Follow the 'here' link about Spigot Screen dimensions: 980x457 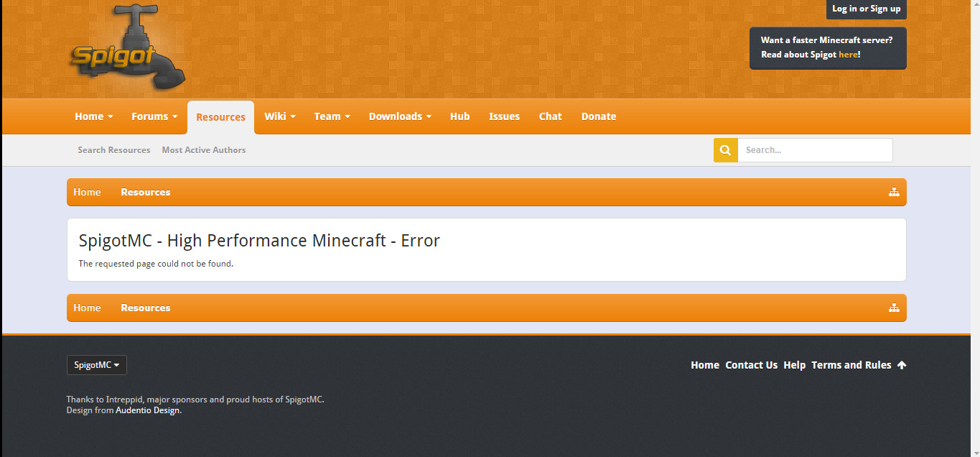[848, 55]
